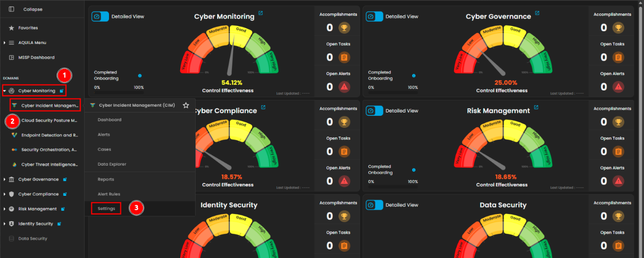Click the Cyber Threat Intelligence module icon
644x258 pixels.
(14, 165)
